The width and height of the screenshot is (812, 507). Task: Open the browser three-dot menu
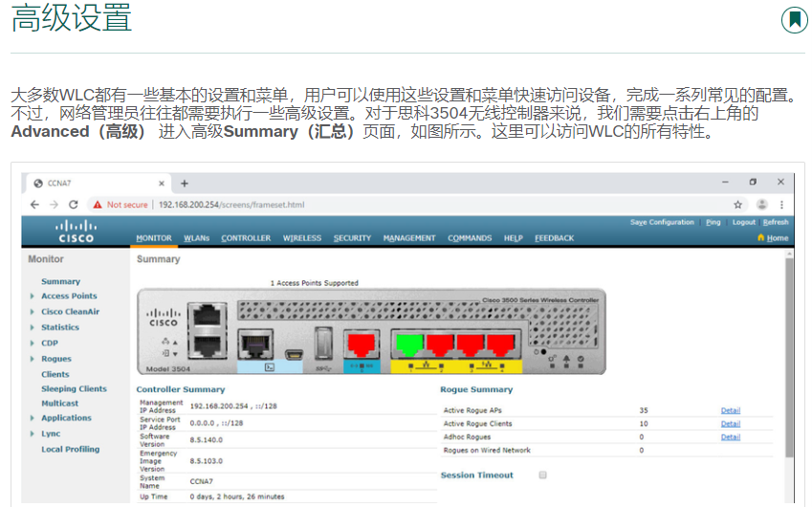[781, 205]
